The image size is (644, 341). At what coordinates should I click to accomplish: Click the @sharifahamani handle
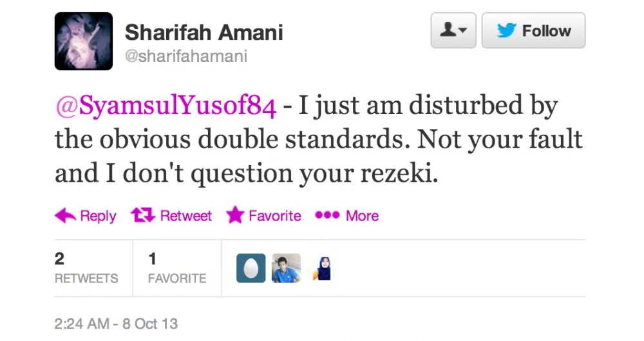(x=185, y=57)
